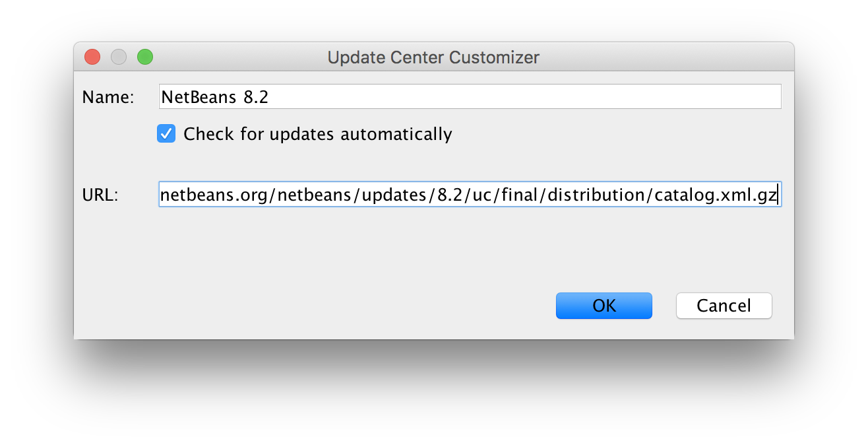Click the leftmost window control dot
Screen dimensions: 868x445
92,57
